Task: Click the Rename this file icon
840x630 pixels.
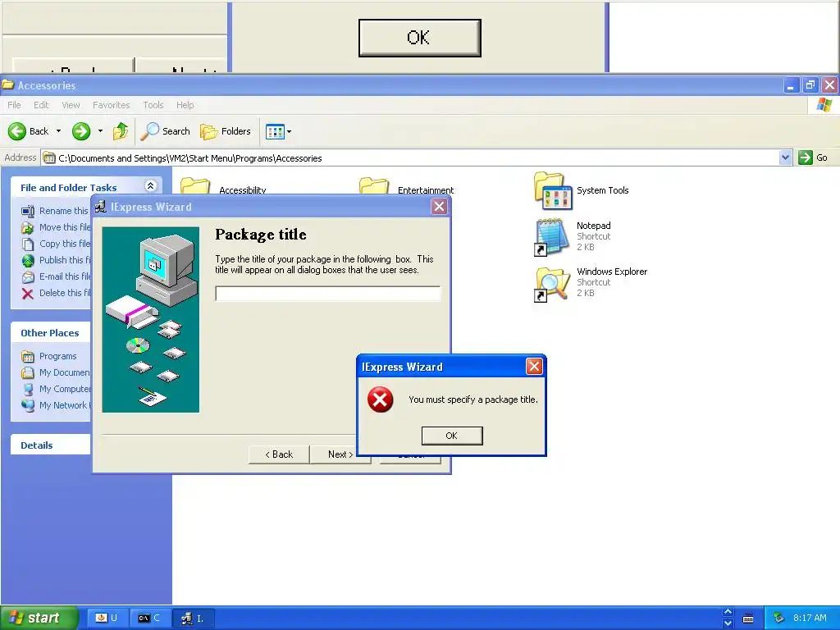Action: point(28,211)
